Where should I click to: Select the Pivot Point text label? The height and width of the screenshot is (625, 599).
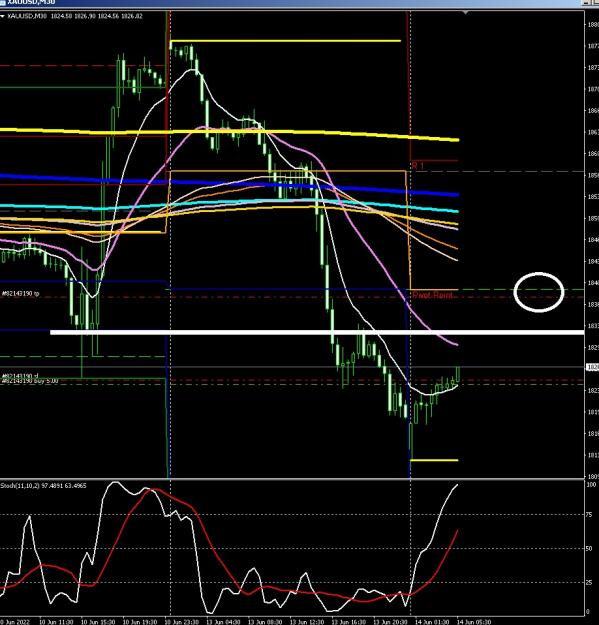432,295
